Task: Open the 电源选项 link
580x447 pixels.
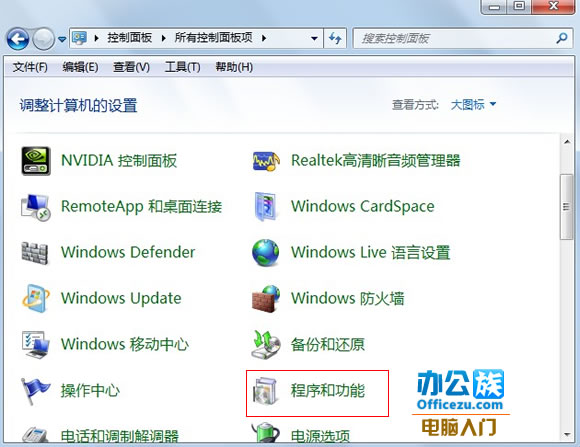Action: 320,436
